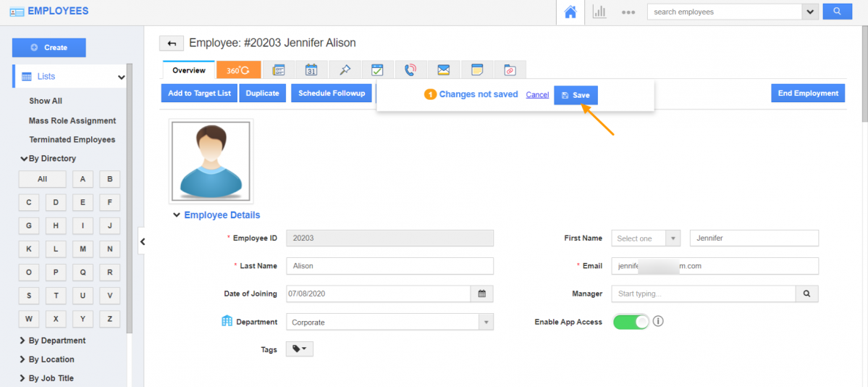This screenshot has height=387, width=868.
Task: Open the First Name title dropdown
Action: (645, 238)
